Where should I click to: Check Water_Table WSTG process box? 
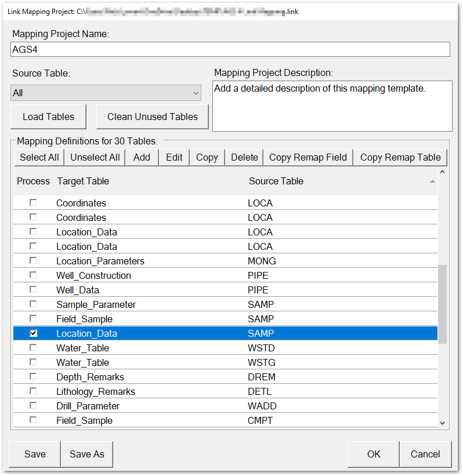(x=33, y=362)
